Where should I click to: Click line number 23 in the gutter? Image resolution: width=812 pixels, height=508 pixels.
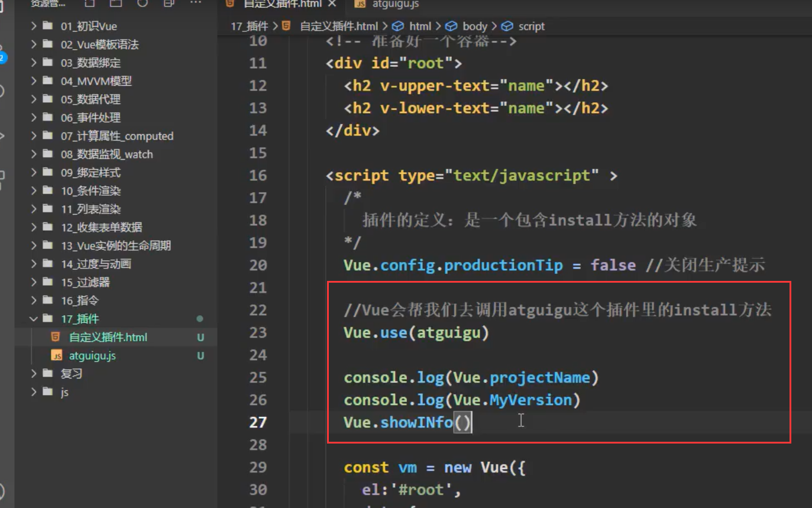pos(258,332)
